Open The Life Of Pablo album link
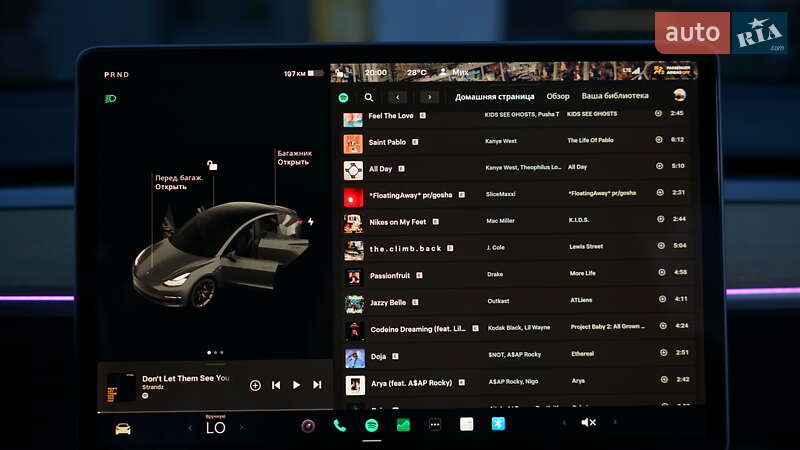Viewport: 800px width, 450px height. tap(590, 140)
